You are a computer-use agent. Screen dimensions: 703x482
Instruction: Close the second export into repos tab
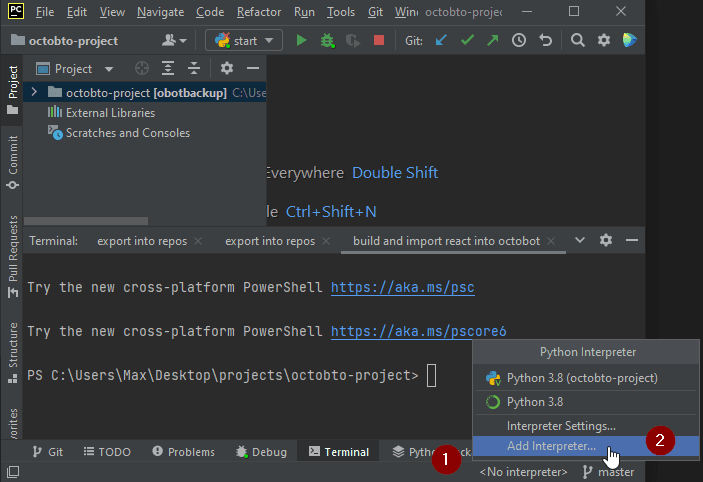(326, 241)
